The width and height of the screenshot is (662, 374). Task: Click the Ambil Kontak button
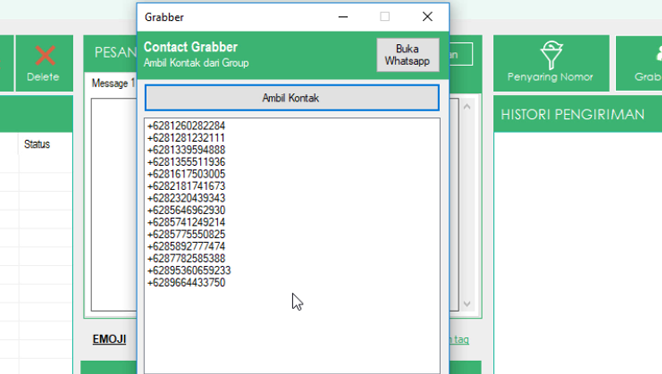click(292, 98)
